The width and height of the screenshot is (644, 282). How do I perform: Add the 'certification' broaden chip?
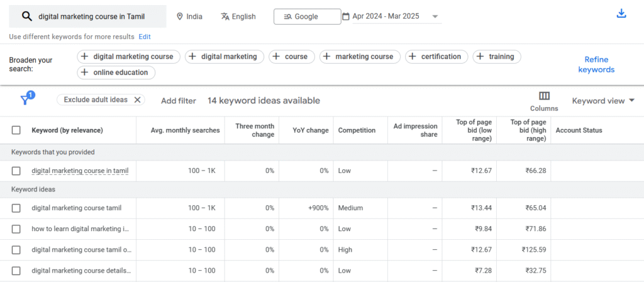(x=436, y=57)
